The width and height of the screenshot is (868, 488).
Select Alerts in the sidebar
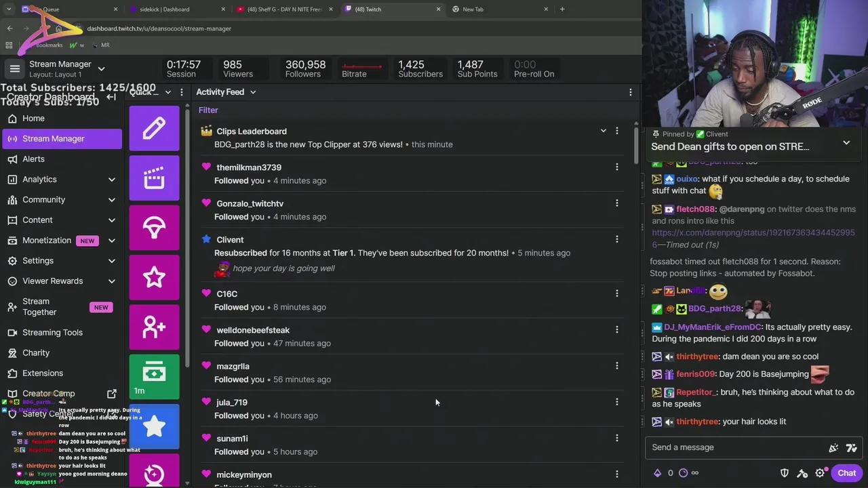click(62, 159)
